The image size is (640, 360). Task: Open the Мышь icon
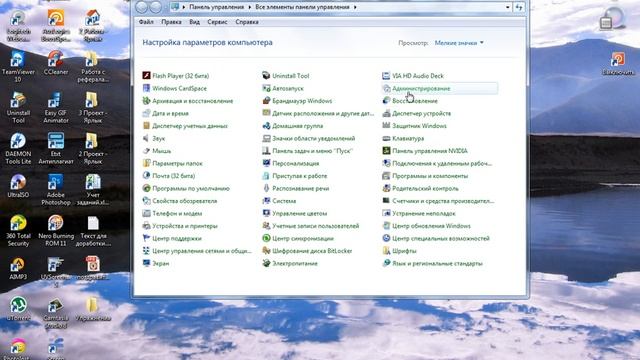point(146,151)
